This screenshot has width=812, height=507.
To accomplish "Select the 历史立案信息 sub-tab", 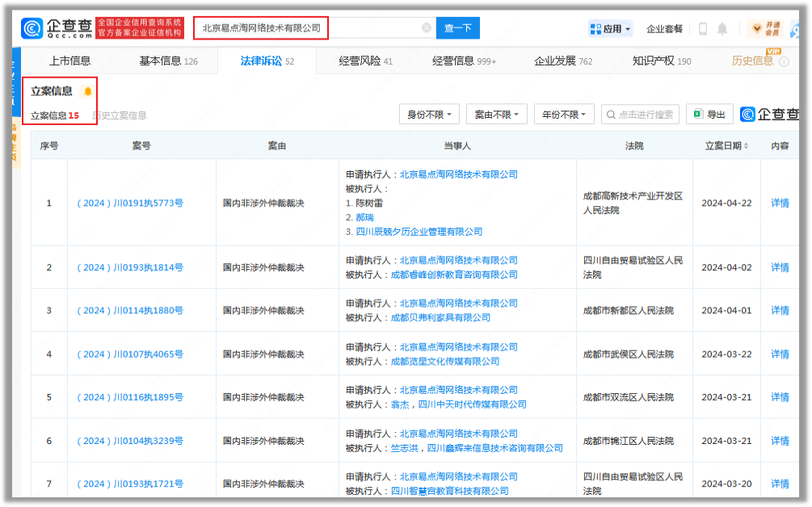I will pos(119,115).
